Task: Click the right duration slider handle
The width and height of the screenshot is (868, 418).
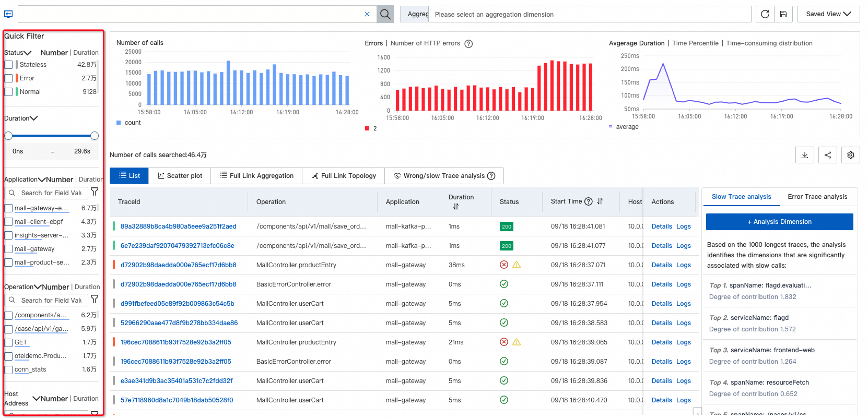Action: coord(95,136)
